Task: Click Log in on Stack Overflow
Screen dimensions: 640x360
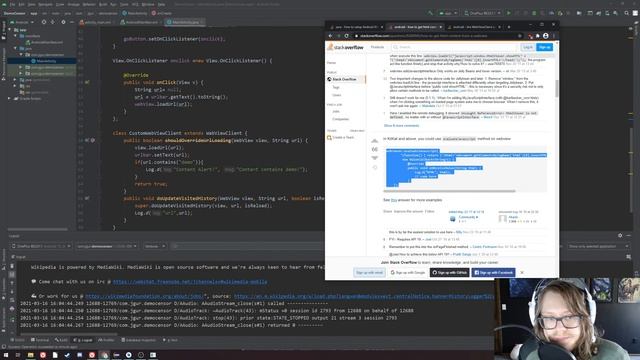Action: tap(528, 47)
